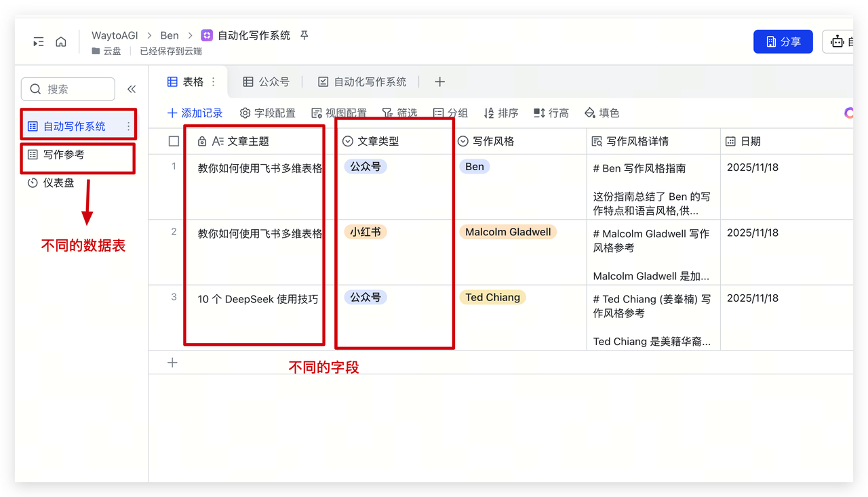The image size is (868, 497).
Task: Open the AI robot assistant icon
Action: click(x=839, y=41)
